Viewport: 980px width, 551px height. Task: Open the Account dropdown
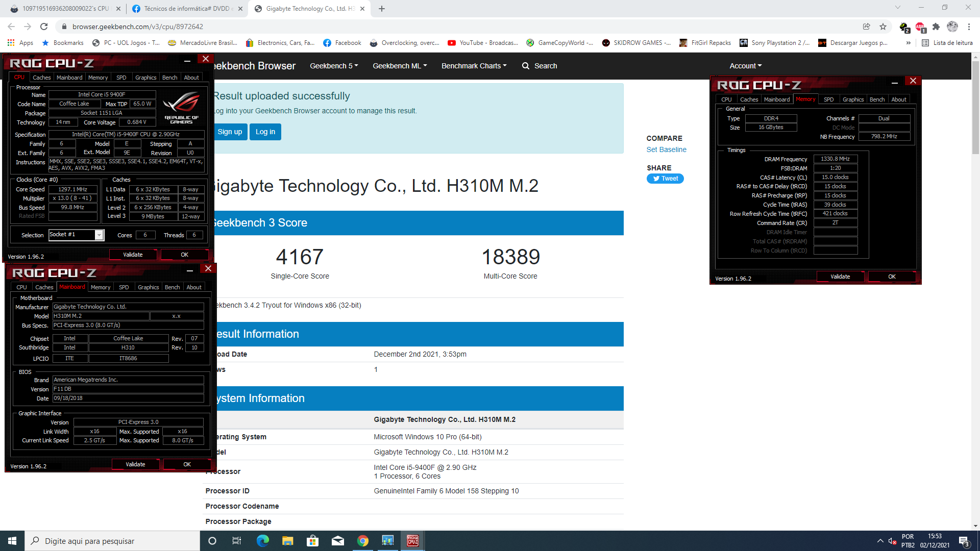click(745, 66)
